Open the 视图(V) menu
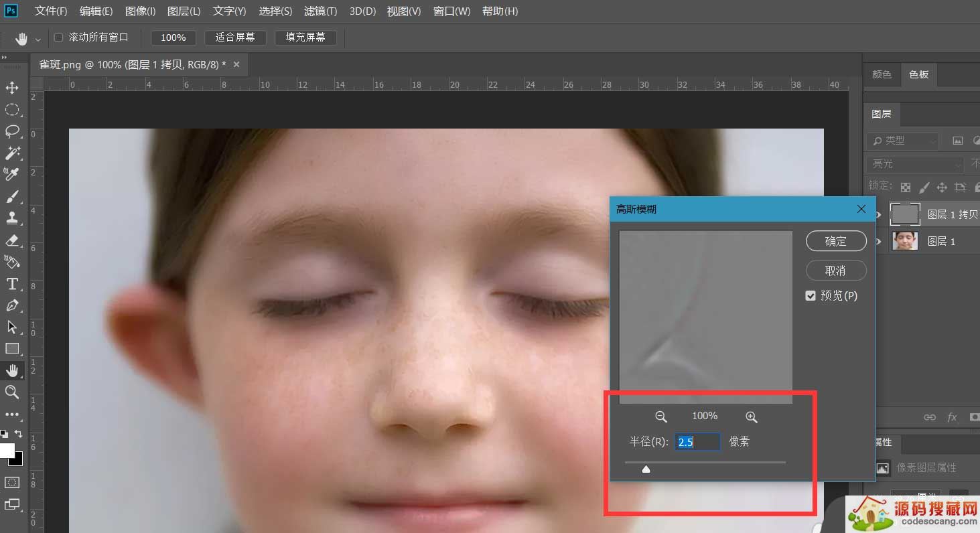This screenshot has height=533, width=980. [x=405, y=11]
